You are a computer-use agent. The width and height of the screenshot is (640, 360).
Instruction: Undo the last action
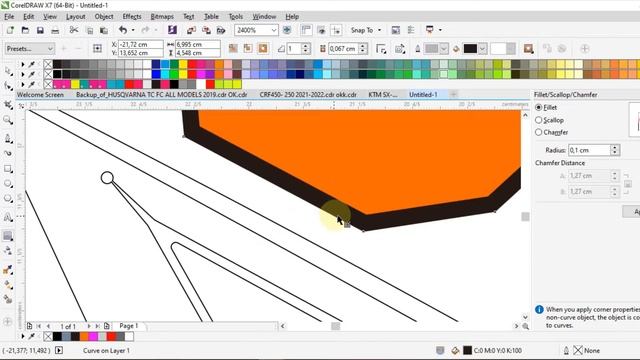coord(122,30)
